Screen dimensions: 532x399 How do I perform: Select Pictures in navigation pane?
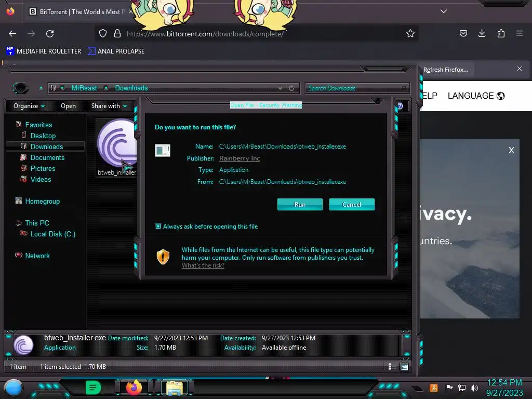coord(38,168)
